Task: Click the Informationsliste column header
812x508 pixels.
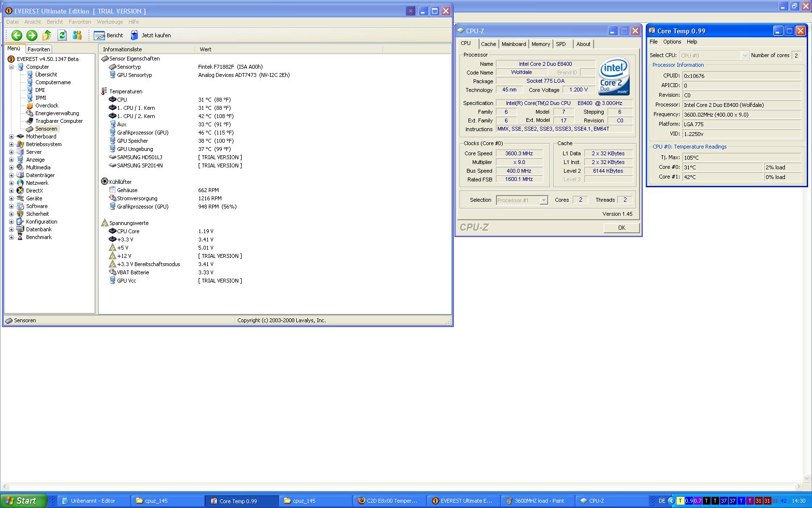Action: [x=147, y=49]
